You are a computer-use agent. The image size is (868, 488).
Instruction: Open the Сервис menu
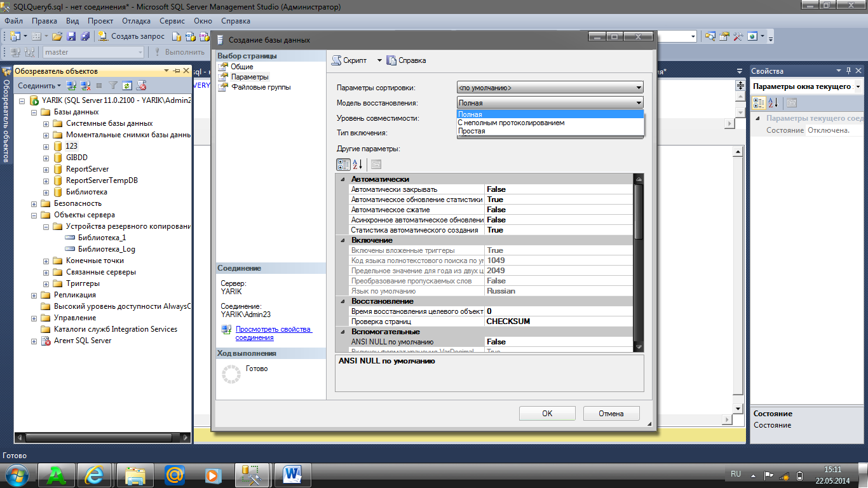click(172, 21)
